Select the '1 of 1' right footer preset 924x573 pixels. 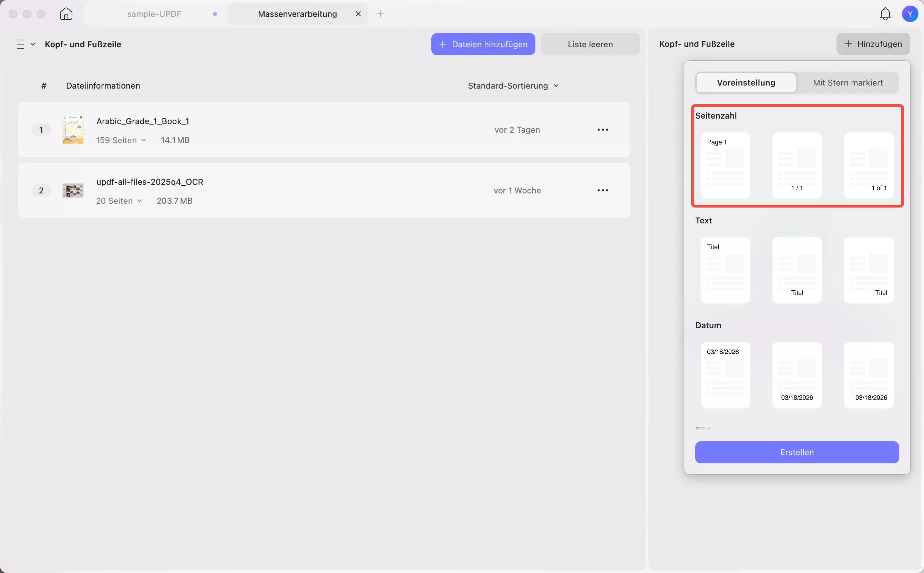(x=868, y=165)
